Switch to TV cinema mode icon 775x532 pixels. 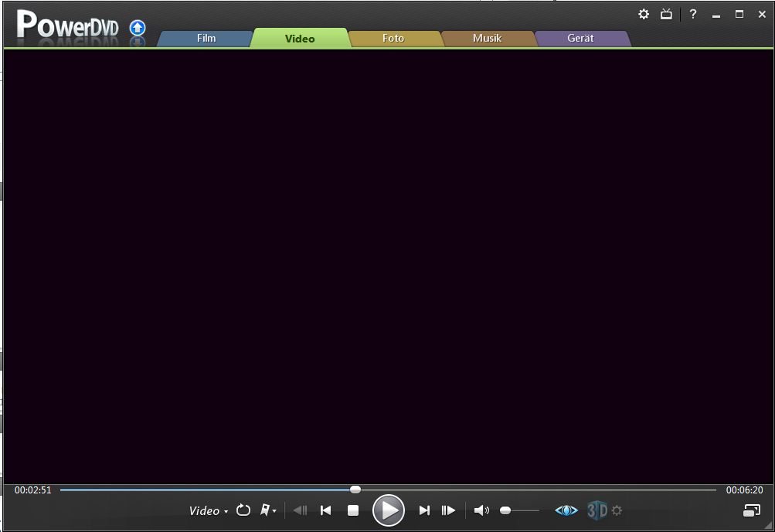tap(666, 14)
